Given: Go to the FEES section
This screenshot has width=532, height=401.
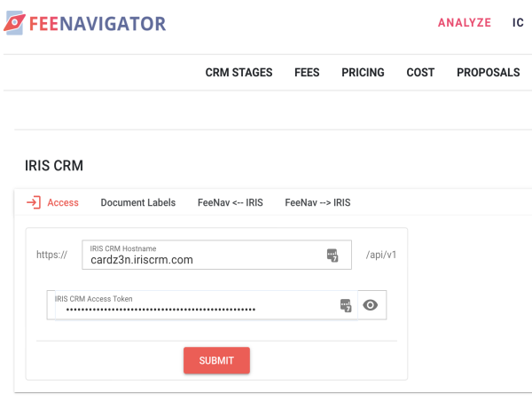Looking at the screenshot, I should pos(307,73).
